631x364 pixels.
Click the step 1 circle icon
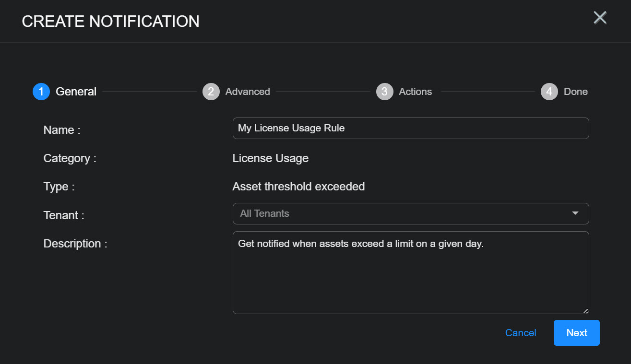(41, 92)
